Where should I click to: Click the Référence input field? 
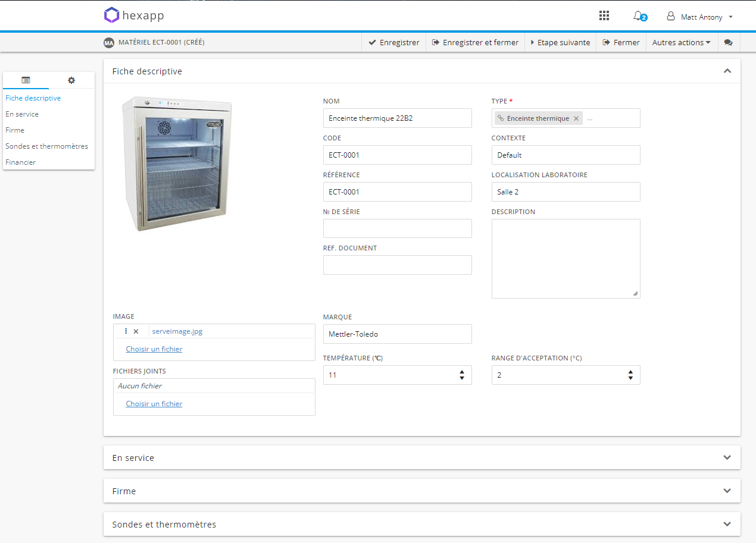398,192
